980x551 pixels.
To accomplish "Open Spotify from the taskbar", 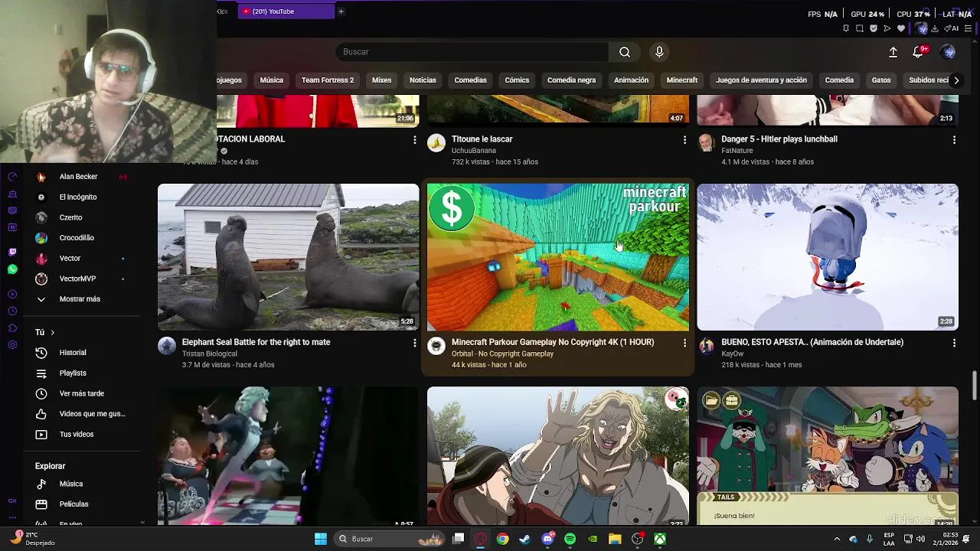I will tap(570, 539).
